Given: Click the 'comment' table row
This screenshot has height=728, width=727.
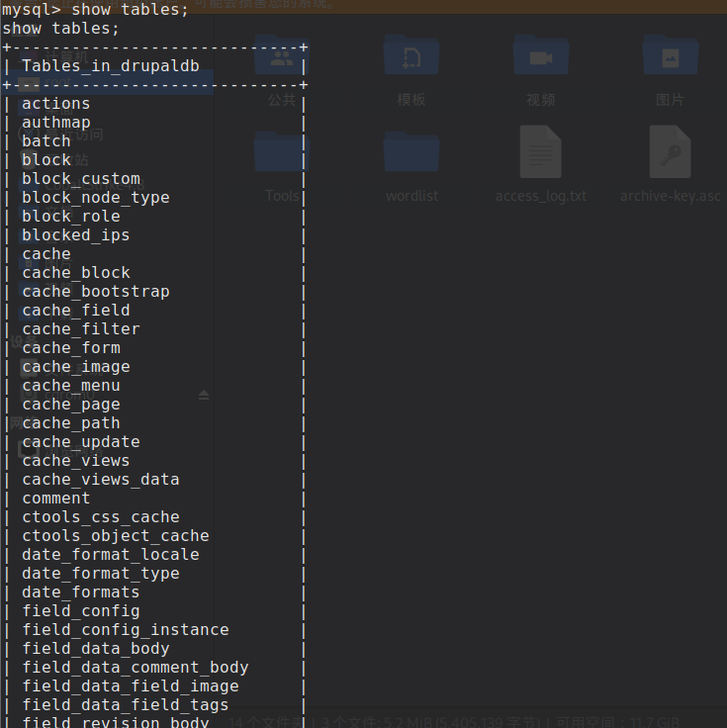Looking at the screenshot, I should [154, 499].
